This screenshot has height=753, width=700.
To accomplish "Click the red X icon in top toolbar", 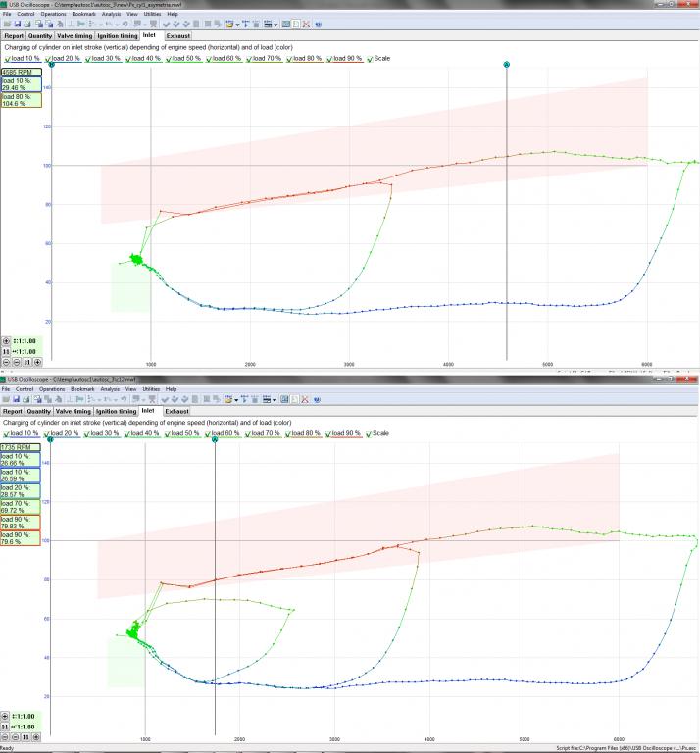I will [307, 24].
